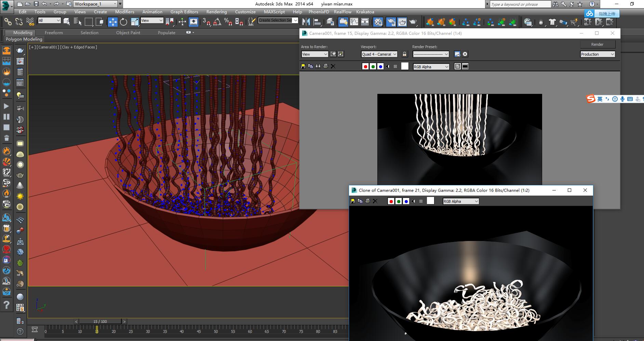Open the Quad 4 - Camera viewport dropdown
The image size is (644, 341).
379,54
